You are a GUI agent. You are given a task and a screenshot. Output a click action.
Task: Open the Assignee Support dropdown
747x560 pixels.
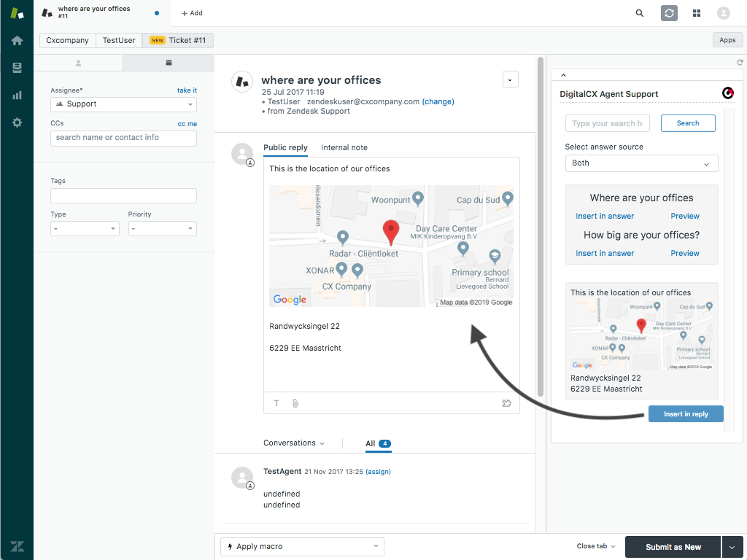point(123,104)
